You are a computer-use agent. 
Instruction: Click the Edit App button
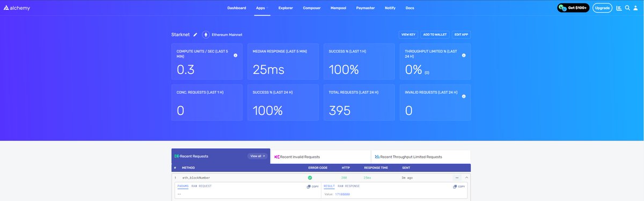[x=461, y=34]
